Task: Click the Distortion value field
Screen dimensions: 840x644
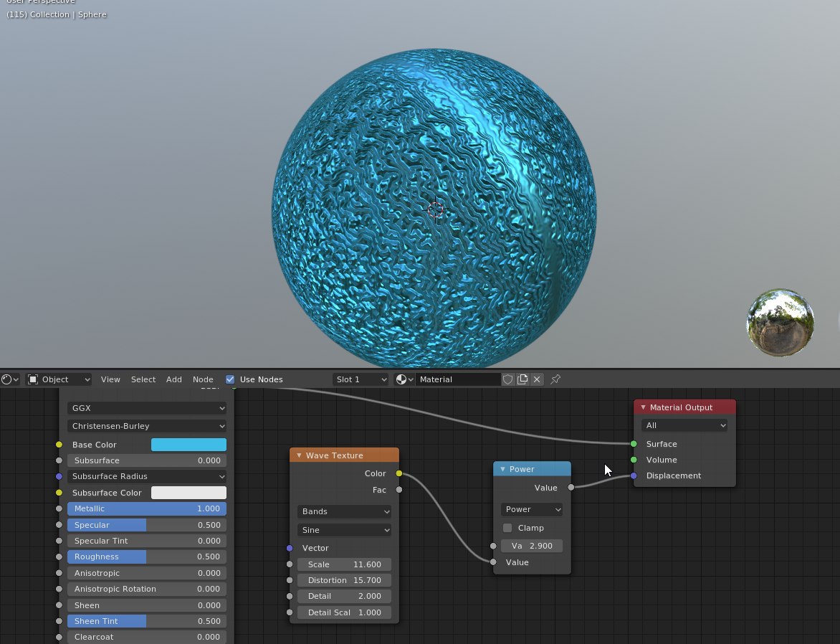Action: [344, 580]
